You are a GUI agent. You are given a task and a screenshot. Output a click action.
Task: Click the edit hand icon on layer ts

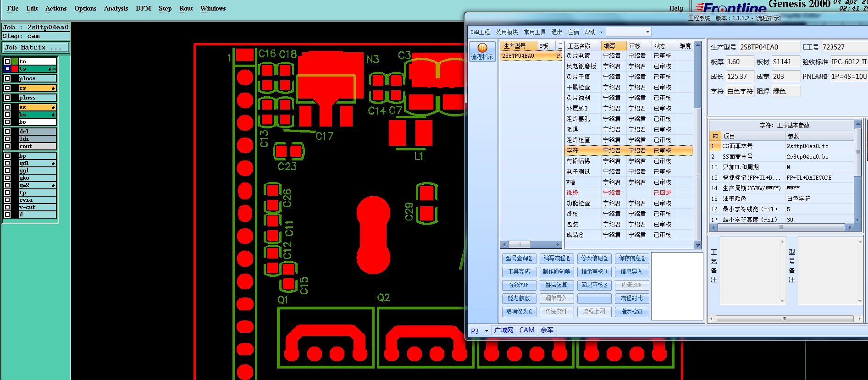pos(50,69)
